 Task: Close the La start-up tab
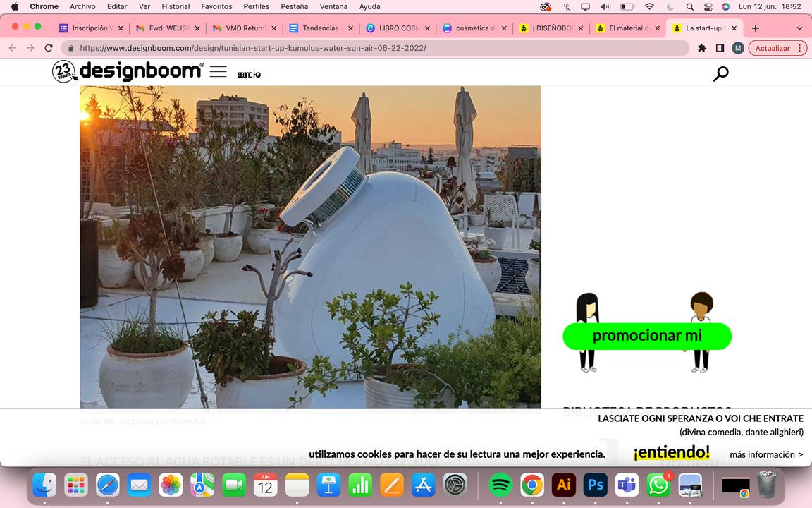click(x=734, y=28)
